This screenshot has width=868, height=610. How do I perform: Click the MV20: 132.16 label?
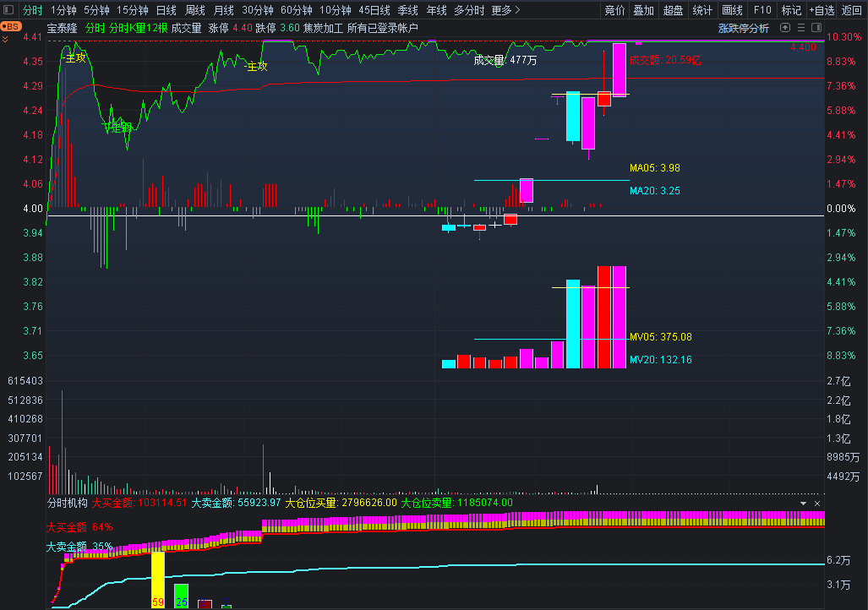[660, 359]
